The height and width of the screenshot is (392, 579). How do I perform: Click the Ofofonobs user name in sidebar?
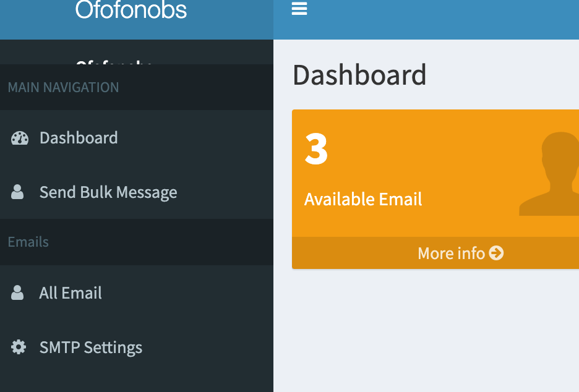coord(114,61)
